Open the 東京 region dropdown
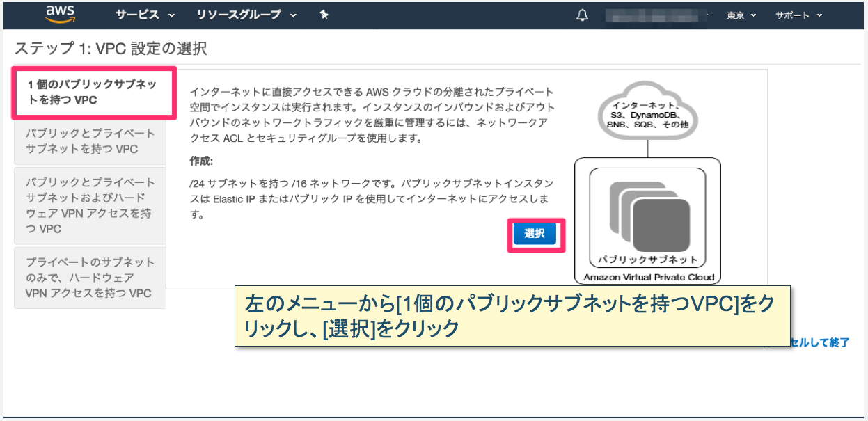Image resolution: width=868 pixels, height=421 pixels. (741, 15)
